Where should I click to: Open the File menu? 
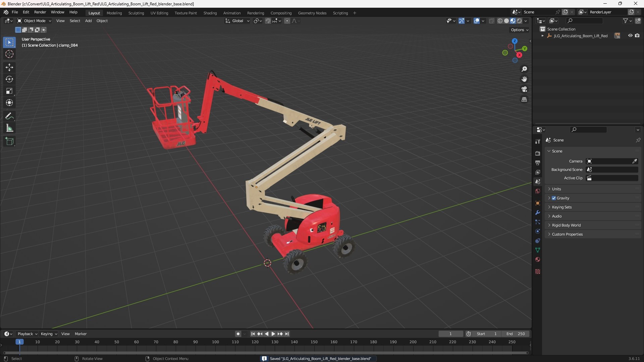click(x=15, y=12)
